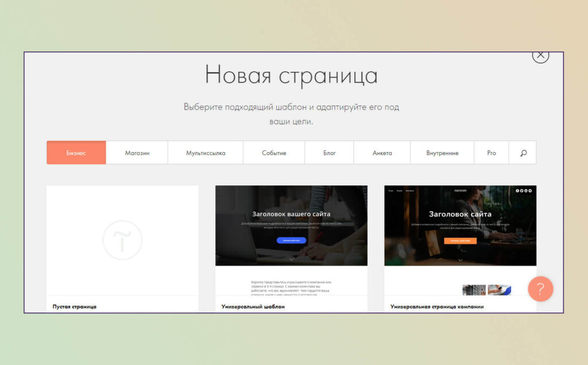Click the orange button in company template preview
This screenshot has height=365, width=588.
pos(460,240)
